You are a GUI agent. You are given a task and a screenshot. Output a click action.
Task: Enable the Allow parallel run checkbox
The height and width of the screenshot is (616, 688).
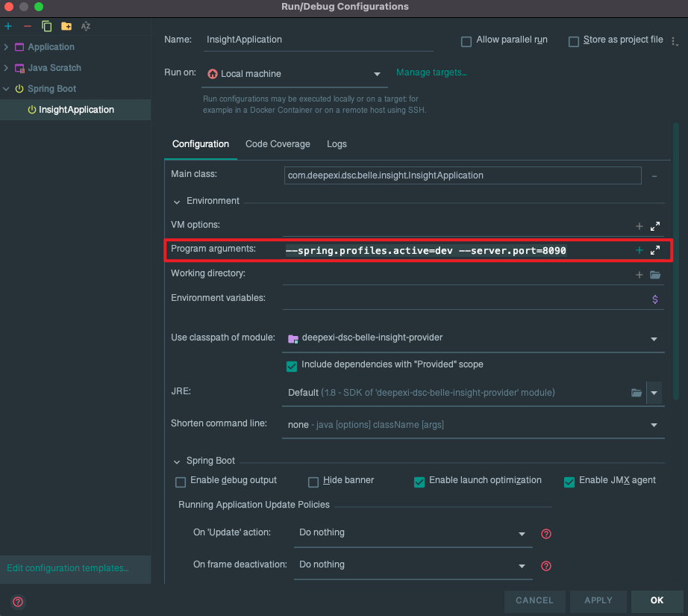pyautogui.click(x=466, y=41)
